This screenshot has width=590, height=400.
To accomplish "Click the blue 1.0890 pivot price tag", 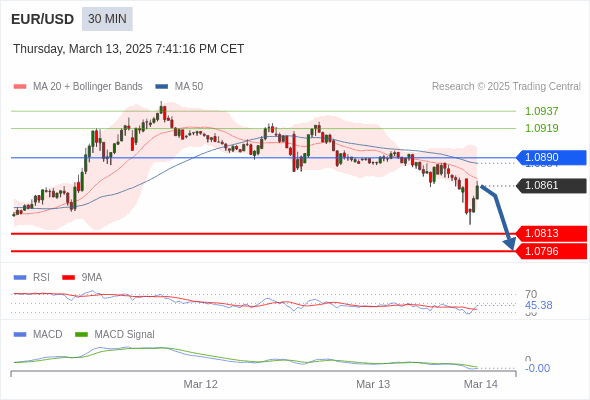I will click(x=551, y=157).
